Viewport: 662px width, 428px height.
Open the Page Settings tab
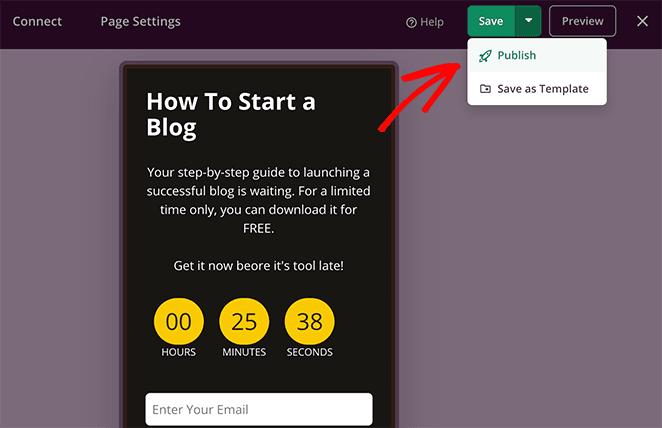[140, 22]
